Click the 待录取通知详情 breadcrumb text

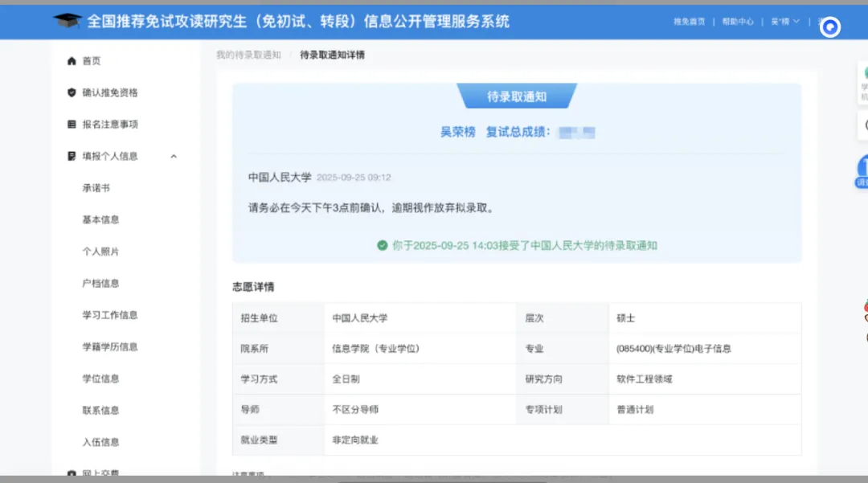332,55
